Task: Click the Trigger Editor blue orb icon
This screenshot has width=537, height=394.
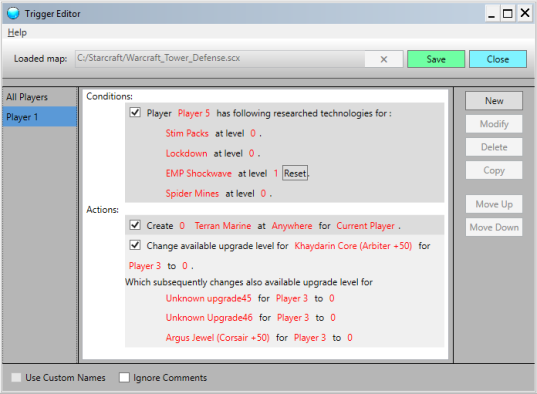Action: (13, 13)
